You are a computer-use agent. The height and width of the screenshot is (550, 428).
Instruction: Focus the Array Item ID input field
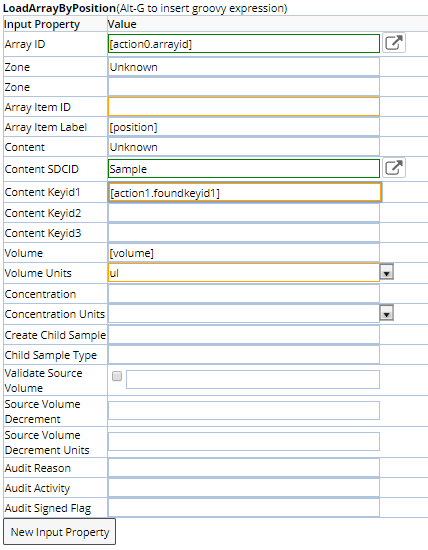tap(244, 107)
